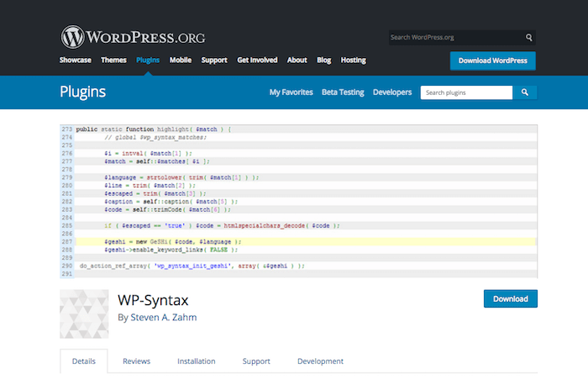Click the WP-Syntax Download button
The height and width of the screenshot is (390, 588).
pyautogui.click(x=511, y=298)
